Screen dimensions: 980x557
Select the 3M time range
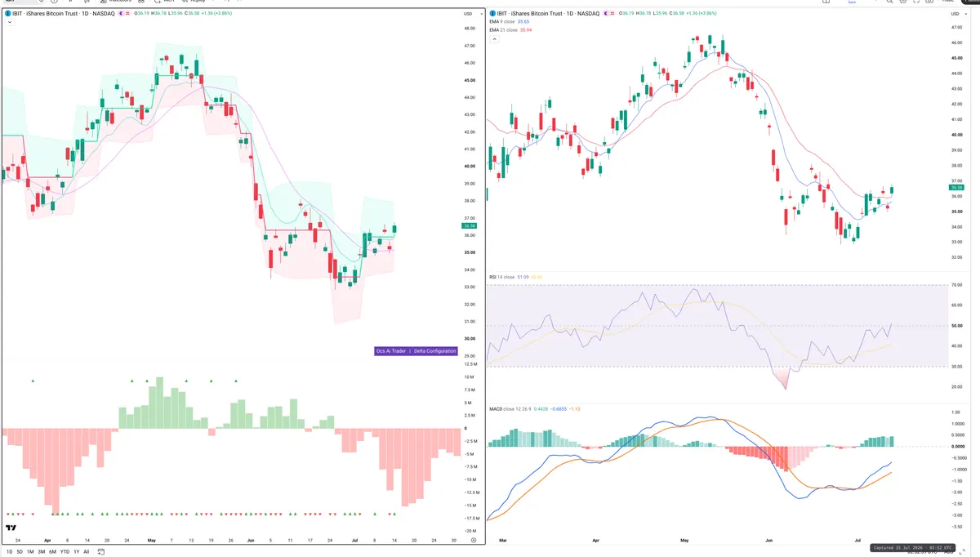pyautogui.click(x=41, y=552)
